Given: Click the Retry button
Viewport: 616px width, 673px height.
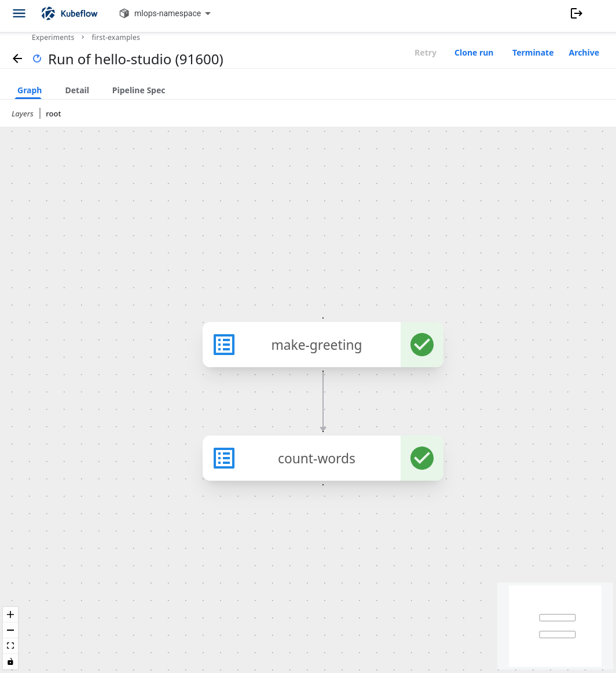Looking at the screenshot, I should click(425, 52).
